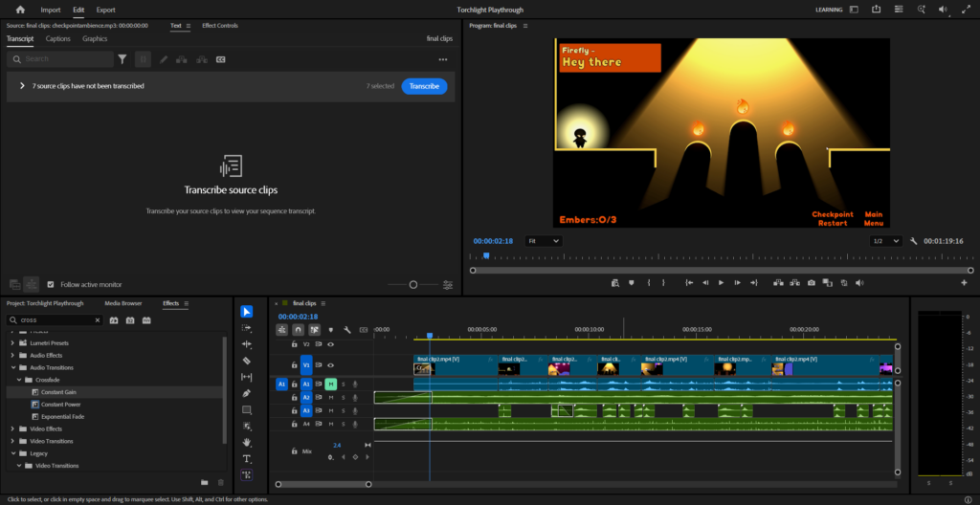Collapse the Legacy folder
This screenshot has height=505, width=980.
12,453
